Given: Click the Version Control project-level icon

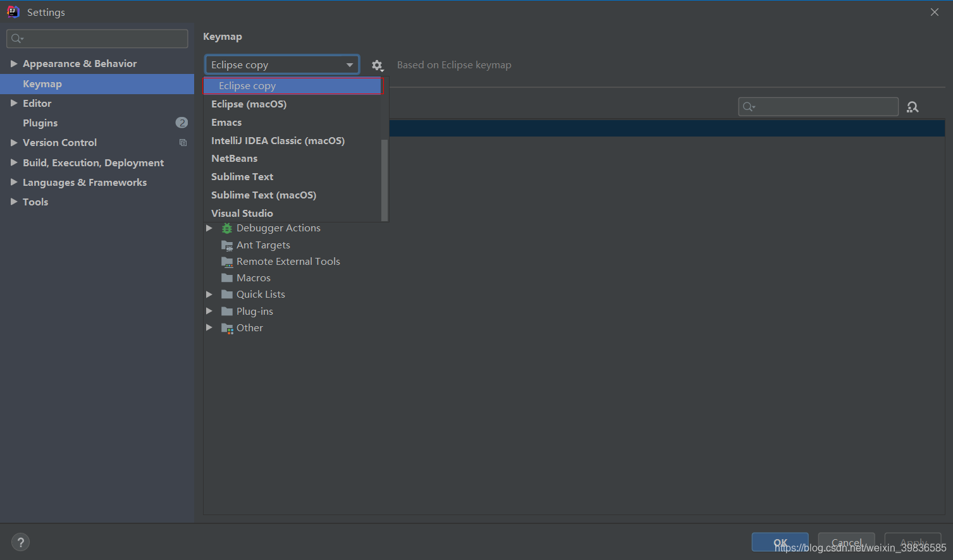Looking at the screenshot, I should [x=183, y=143].
